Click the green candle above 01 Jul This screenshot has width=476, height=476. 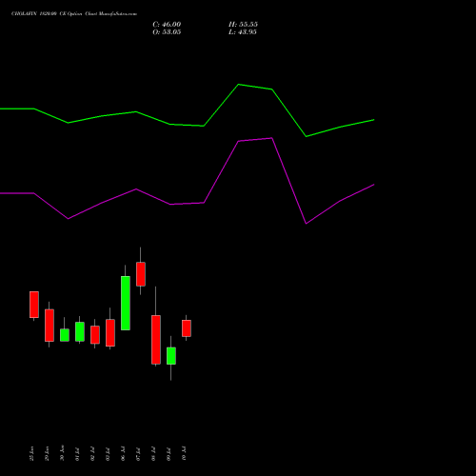pyautogui.click(x=80, y=331)
